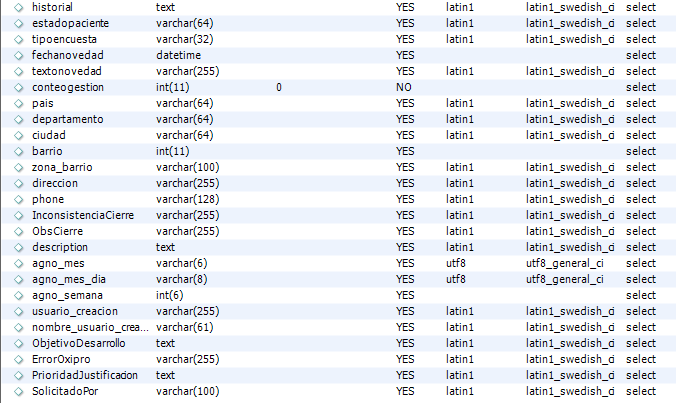Select the default value 0 of conteogestion

point(279,87)
